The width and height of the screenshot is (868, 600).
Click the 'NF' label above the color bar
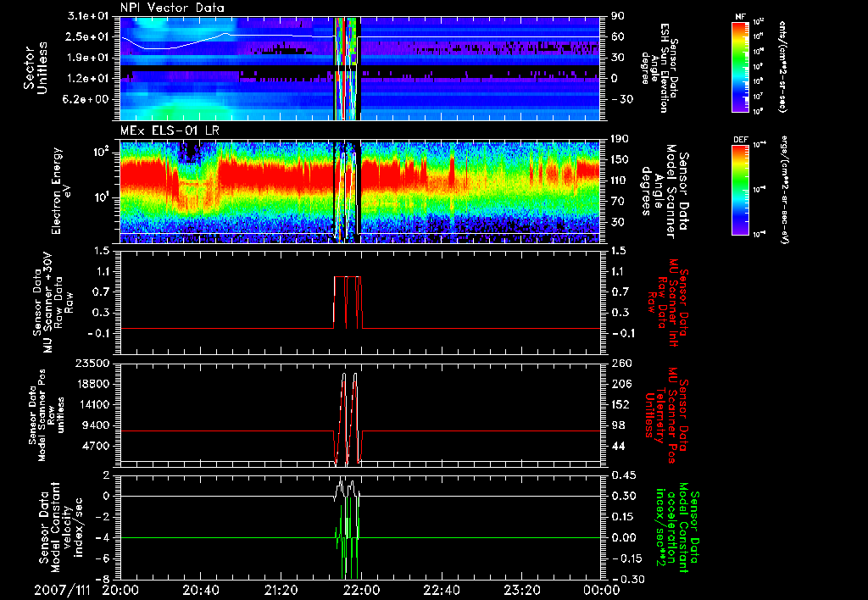tap(741, 17)
